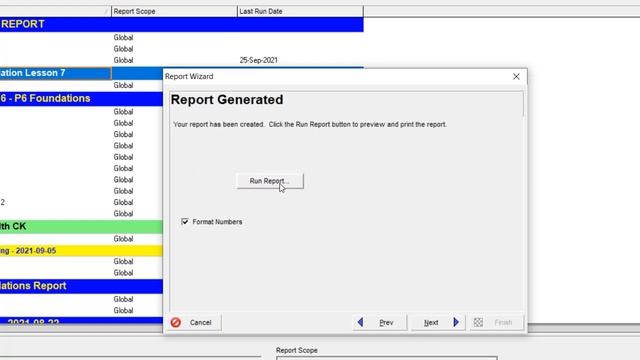The image size is (640, 360).
Task: Click the Report Generated heading
Action: click(x=227, y=100)
